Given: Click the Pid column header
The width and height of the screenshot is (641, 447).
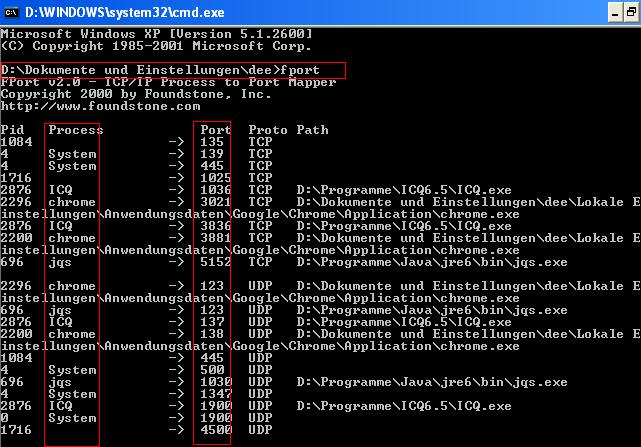Looking at the screenshot, I should pos(13,130).
